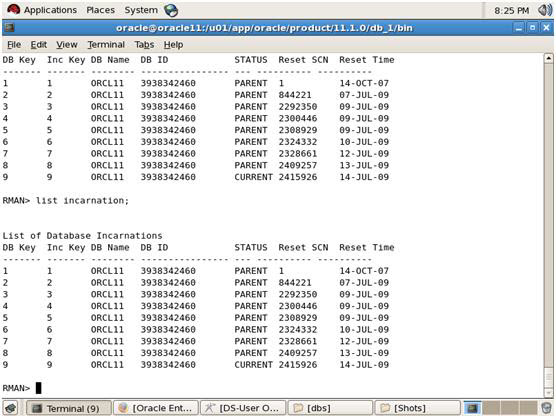Open the Edit menu

[38, 45]
